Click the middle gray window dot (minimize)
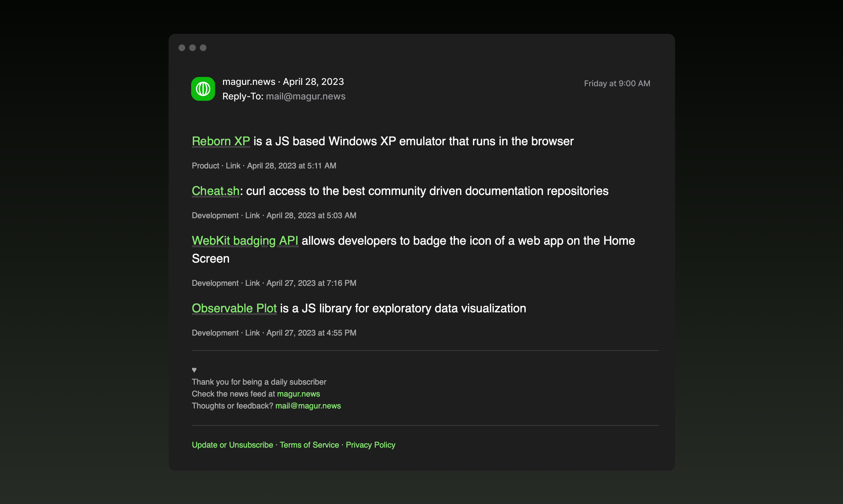 pyautogui.click(x=192, y=48)
